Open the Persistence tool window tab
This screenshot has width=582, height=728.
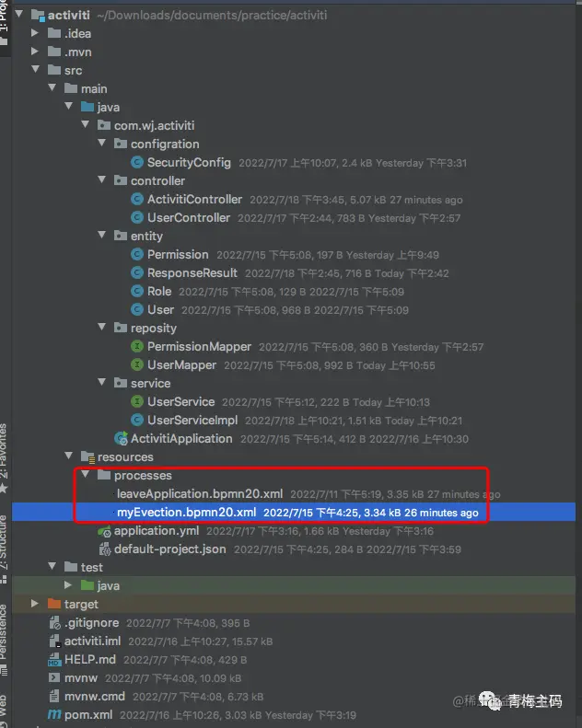tap(4, 639)
